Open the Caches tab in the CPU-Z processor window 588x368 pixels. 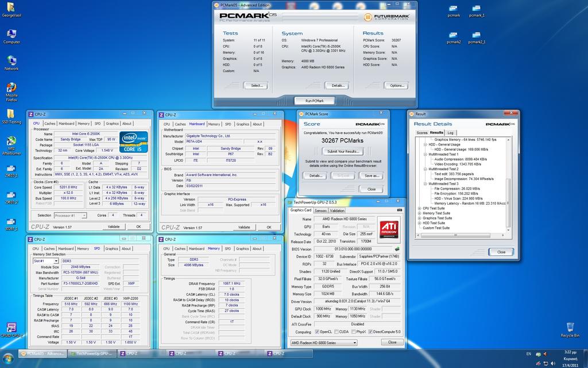coord(49,124)
